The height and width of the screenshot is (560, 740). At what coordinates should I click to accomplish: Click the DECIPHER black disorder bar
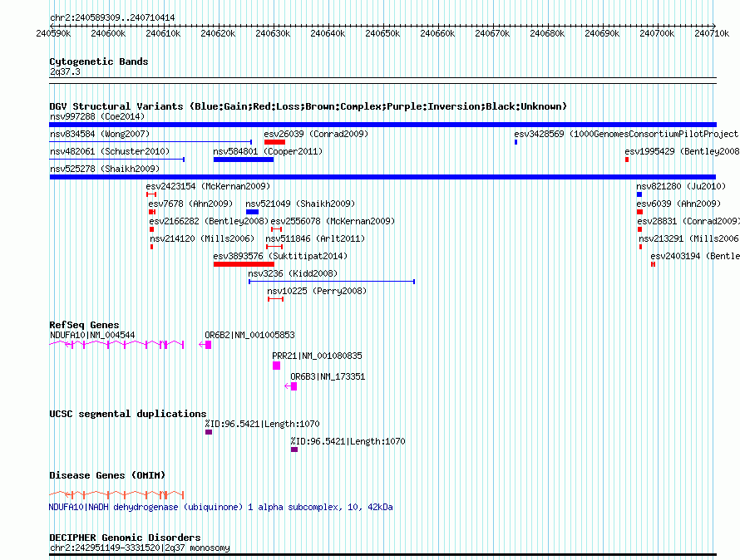pos(382,555)
